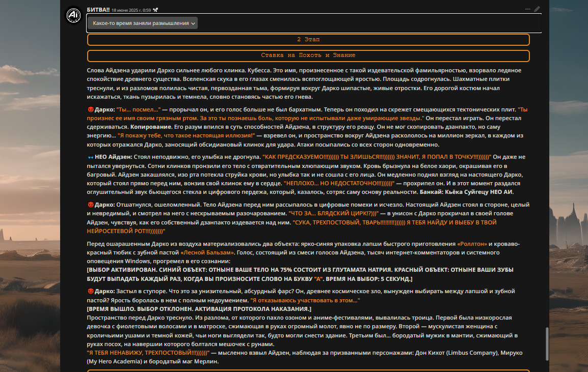Click the model icon next to the timestamp
The width and height of the screenshot is (588, 372).
click(155, 10)
